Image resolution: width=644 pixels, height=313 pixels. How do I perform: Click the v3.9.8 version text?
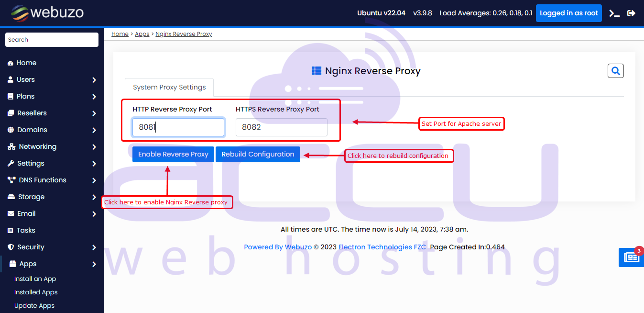pos(423,13)
